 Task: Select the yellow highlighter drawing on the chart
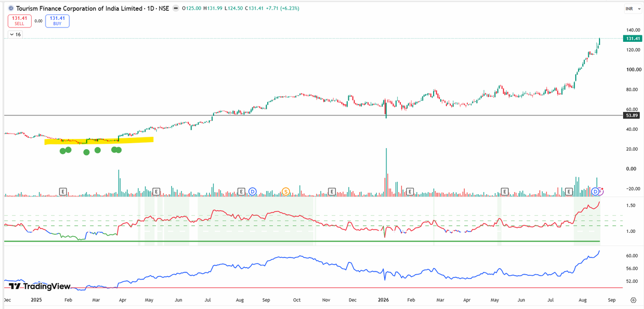click(99, 141)
